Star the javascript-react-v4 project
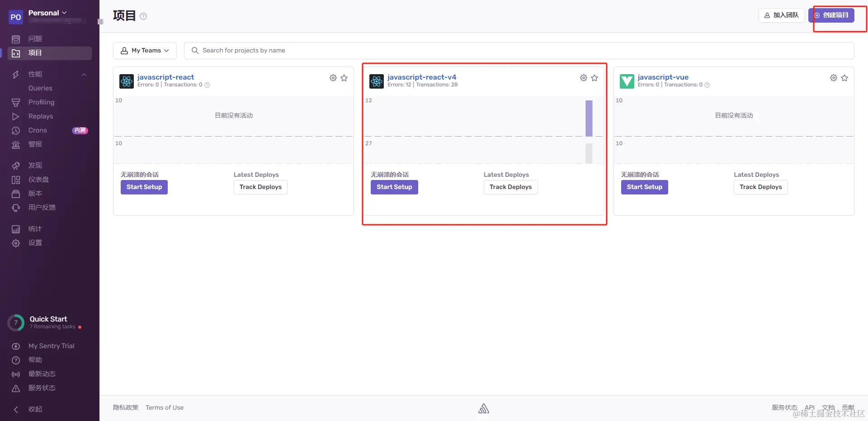 pos(594,78)
